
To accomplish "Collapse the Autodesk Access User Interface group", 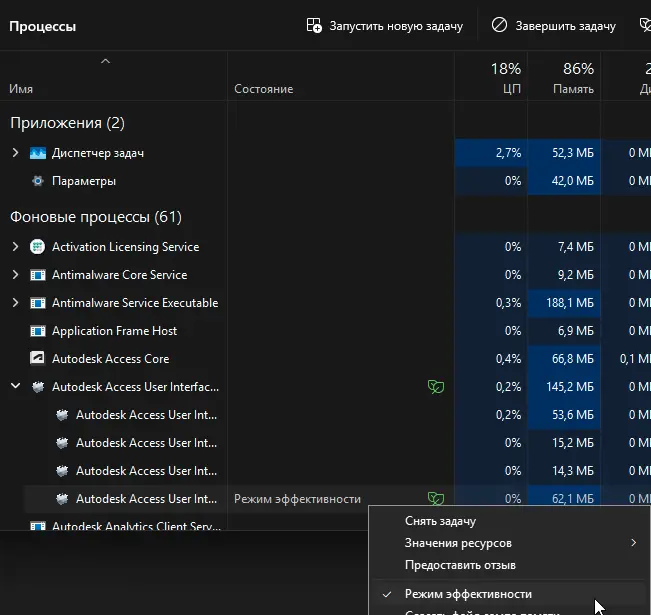I will (x=15, y=387).
